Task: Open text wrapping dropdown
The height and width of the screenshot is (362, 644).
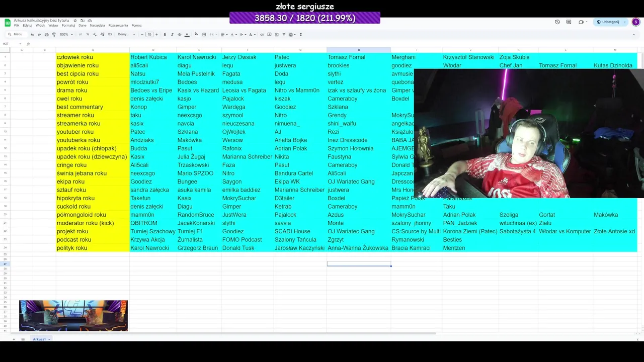Action: pos(243,35)
